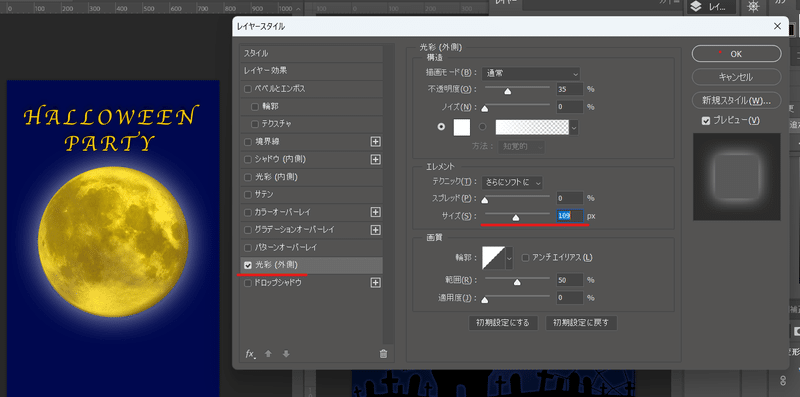The image size is (800, 397).
Task: Click the 初期設定にする button
Action: (503, 323)
